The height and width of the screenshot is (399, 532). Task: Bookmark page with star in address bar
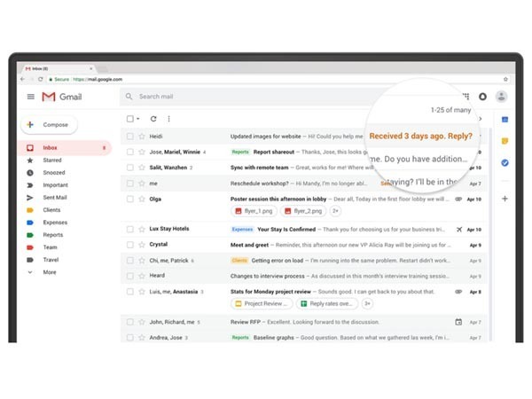coord(505,79)
